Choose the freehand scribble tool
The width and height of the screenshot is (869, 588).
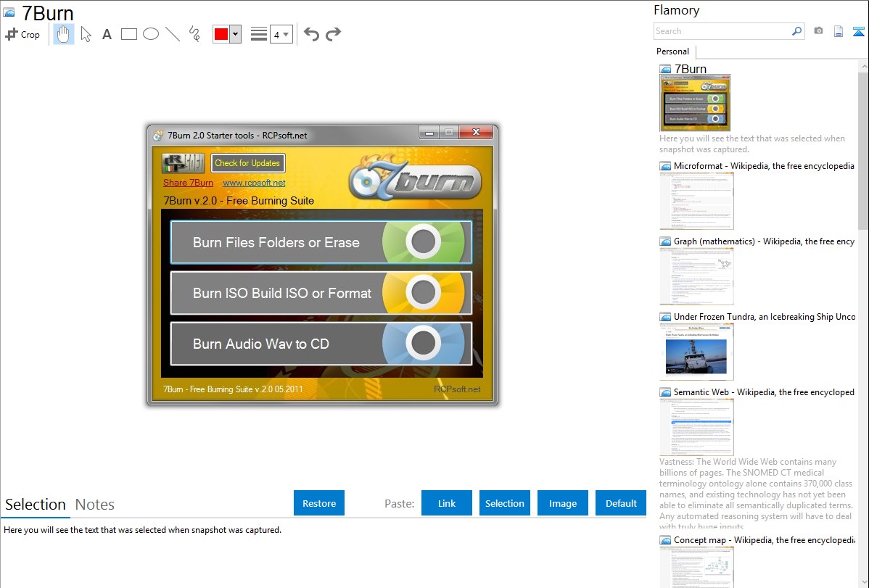click(194, 34)
